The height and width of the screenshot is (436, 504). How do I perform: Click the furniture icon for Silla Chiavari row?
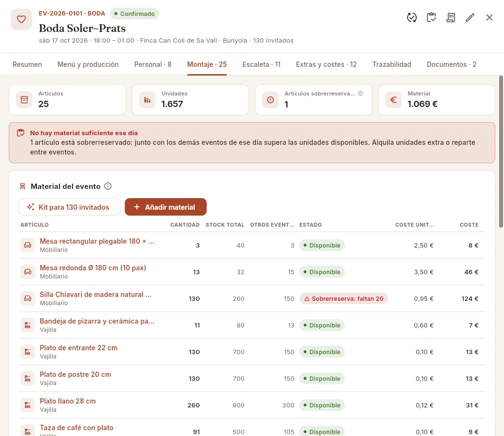(x=28, y=298)
